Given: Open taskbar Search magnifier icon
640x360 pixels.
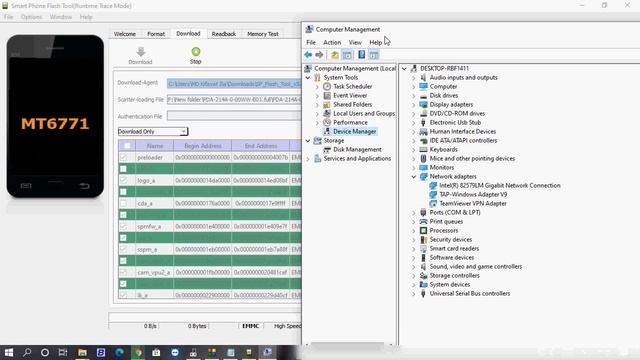Looking at the screenshot, I should [27, 352].
